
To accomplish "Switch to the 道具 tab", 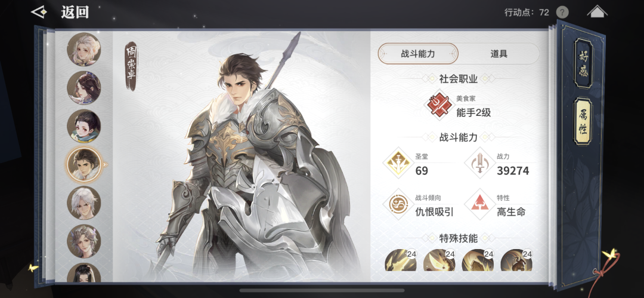I will pos(499,54).
